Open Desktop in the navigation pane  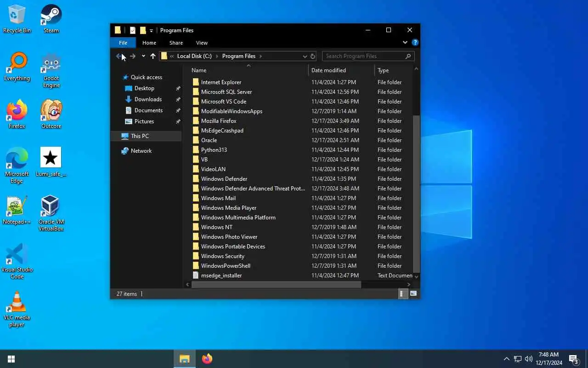(144, 88)
